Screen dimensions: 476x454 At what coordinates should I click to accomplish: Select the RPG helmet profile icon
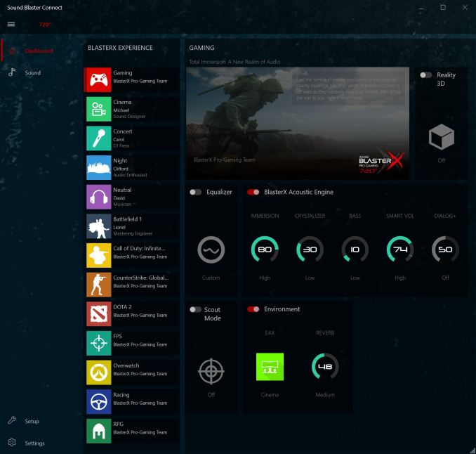pyautogui.click(x=99, y=431)
